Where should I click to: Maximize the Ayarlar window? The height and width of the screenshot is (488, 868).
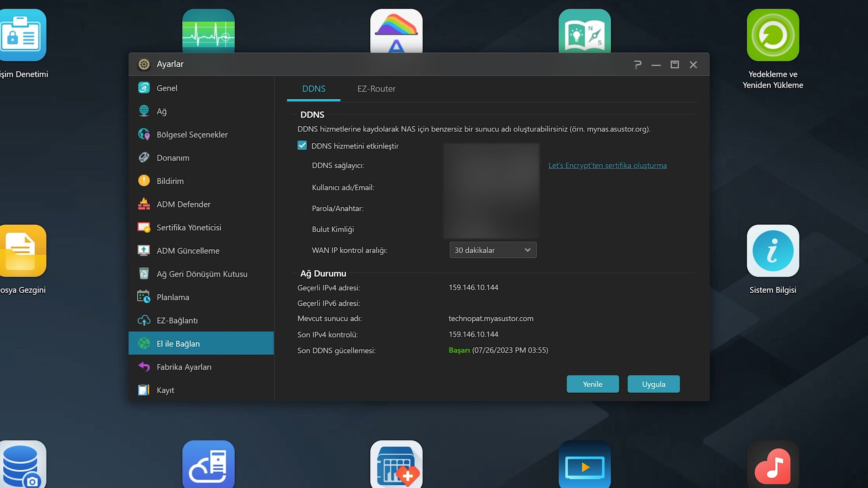[674, 64]
